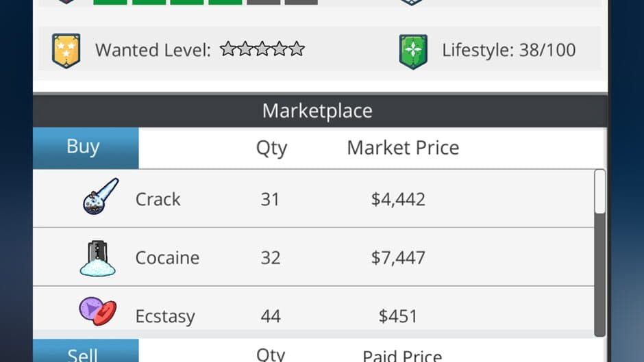Click the first Wanted Level star
The image size is (644, 362).
tap(227, 49)
